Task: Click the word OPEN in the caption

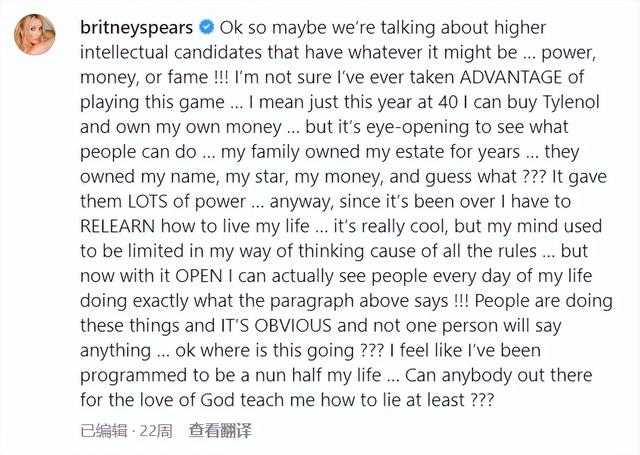Action: pos(228,302)
